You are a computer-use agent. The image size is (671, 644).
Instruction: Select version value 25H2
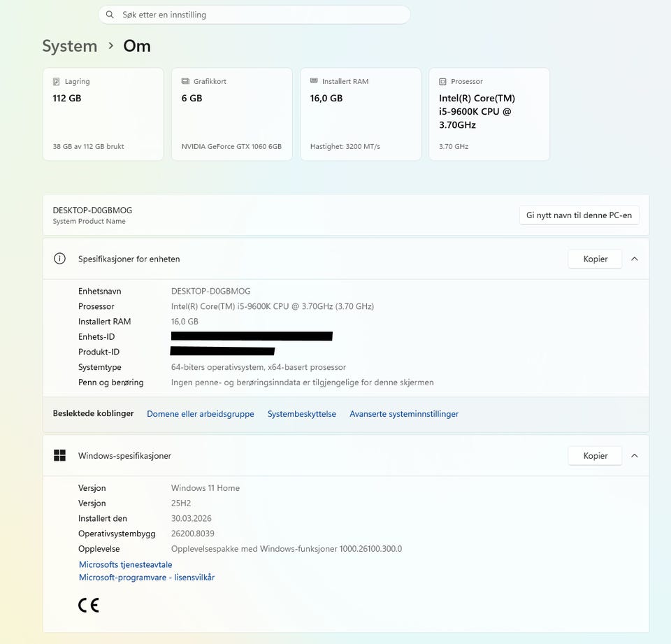[181, 503]
